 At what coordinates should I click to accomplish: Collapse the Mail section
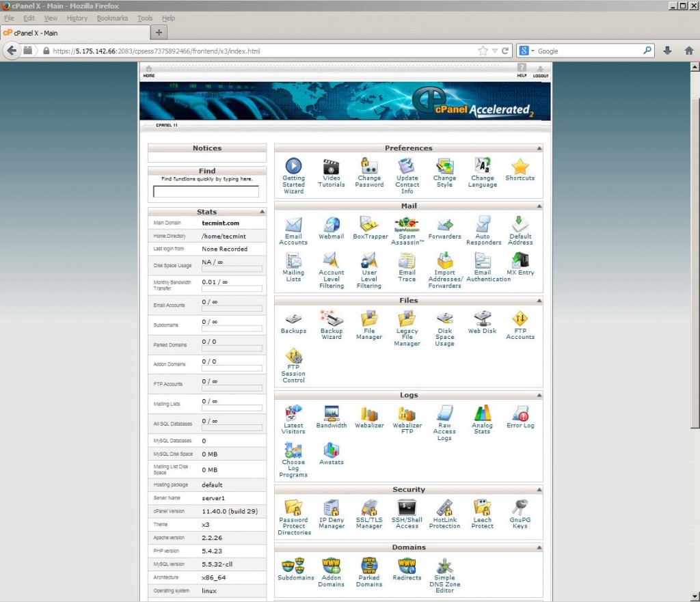(x=539, y=205)
